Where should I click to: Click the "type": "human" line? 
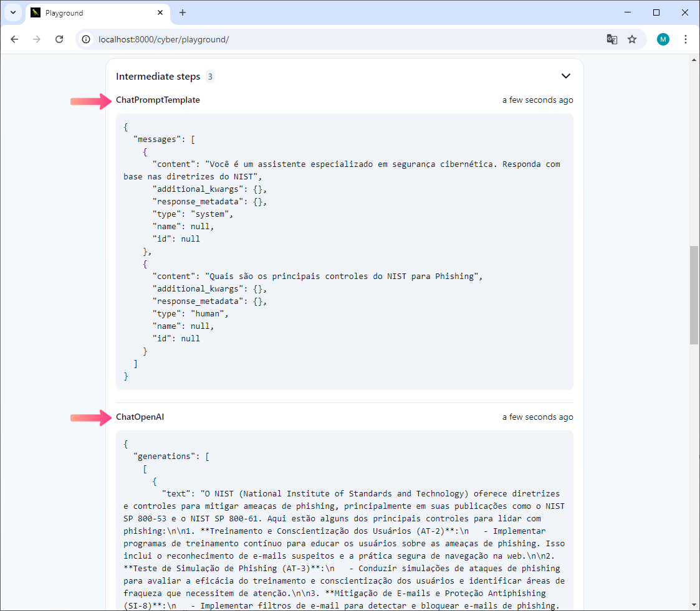[x=190, y=314]
